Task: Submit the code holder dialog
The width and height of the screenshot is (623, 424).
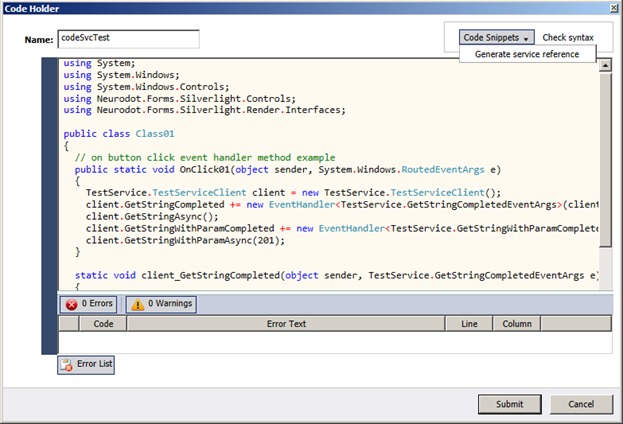Action: coord(510,404)
